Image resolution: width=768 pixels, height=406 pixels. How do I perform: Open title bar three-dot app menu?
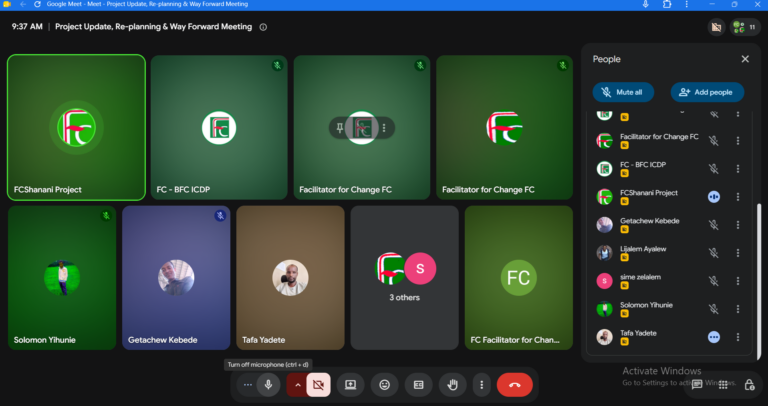coord(687,4)
